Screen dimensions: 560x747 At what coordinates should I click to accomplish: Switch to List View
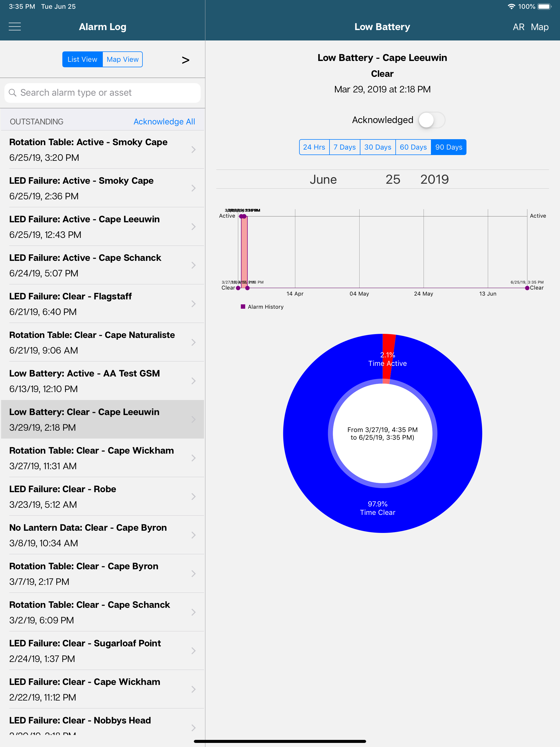click(x=82, y=59)
